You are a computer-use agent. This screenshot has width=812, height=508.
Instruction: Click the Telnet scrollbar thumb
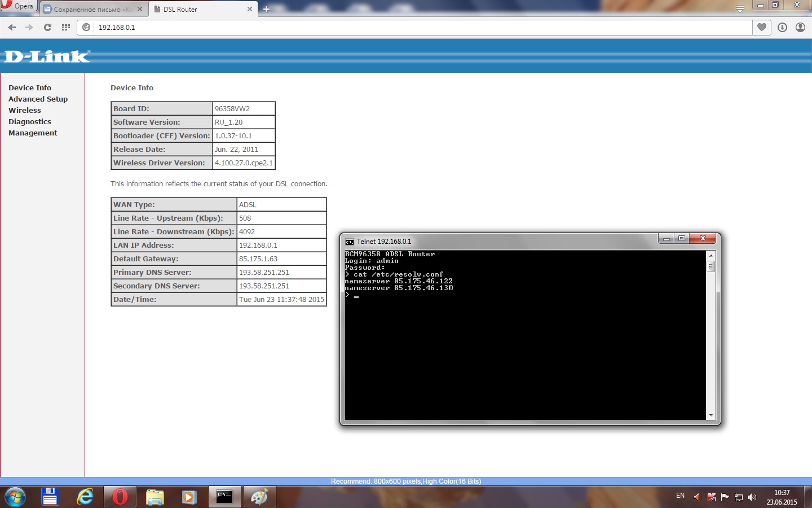[x=710, y=266]
